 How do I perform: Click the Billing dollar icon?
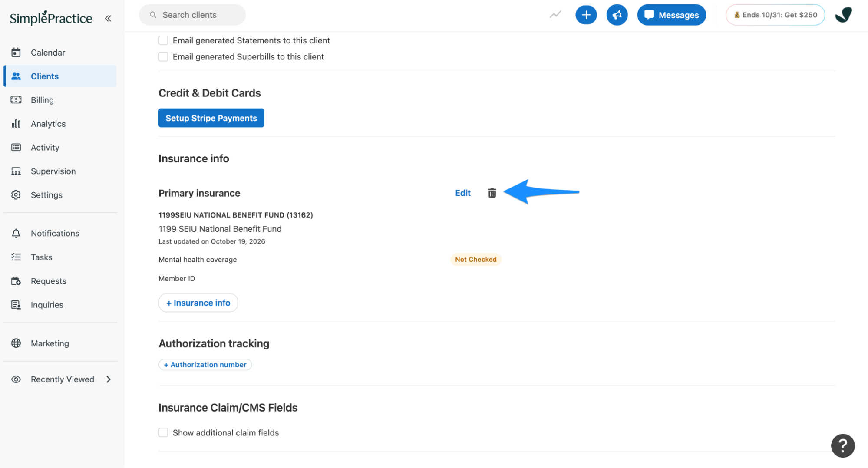click(16, 100)
